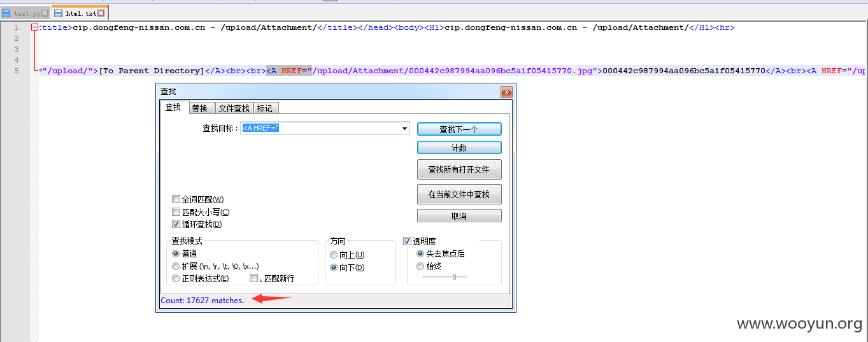This screenshot has height=342, width=868.
Task: Click the '<title>' tag text on line 1
Action: pyautogui.click(x=55, y=27)
